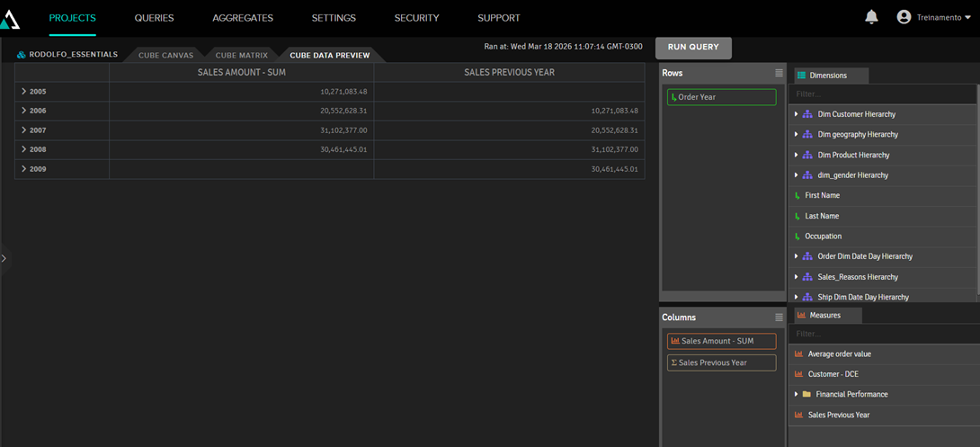Click the Run Query button
The height and width of the screenshot is (447, 980).
pyautogui.click(x=693, y=47)
